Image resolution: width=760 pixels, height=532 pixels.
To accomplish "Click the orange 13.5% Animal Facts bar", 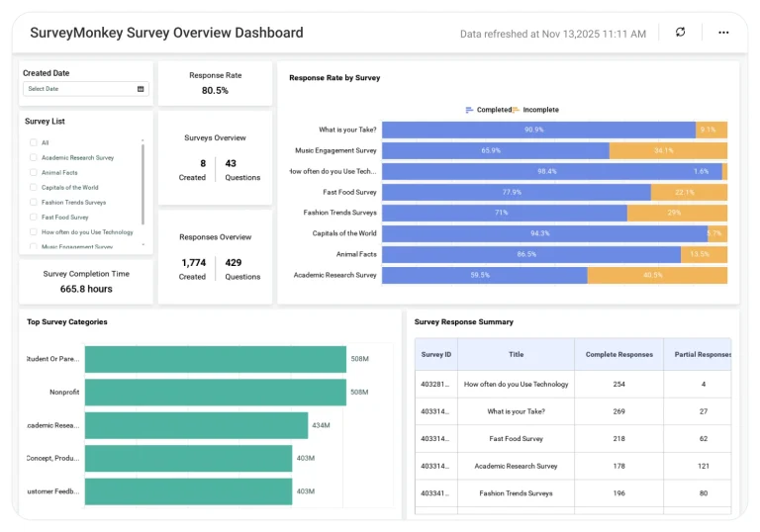I will (x=704, y=254).
